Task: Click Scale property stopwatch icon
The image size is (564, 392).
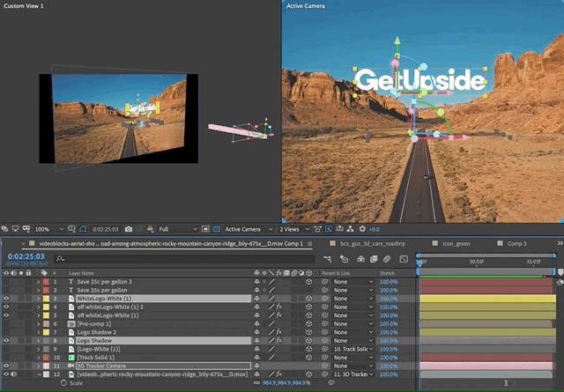Action: point(63,382)
